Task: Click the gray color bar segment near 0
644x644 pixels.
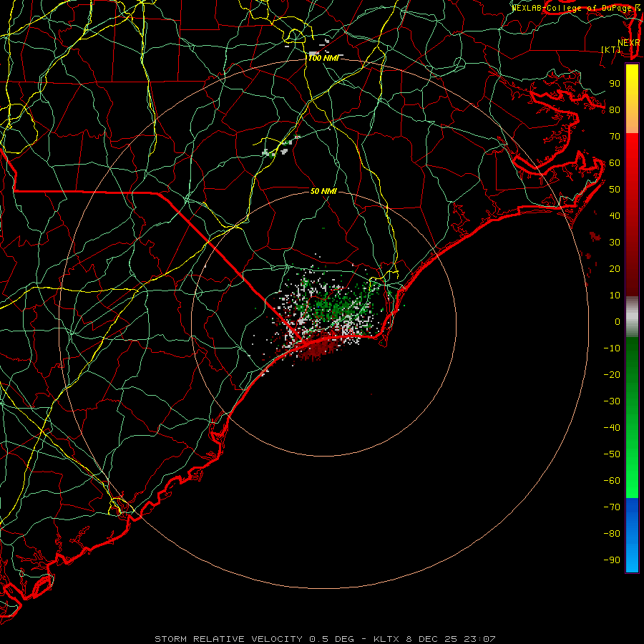Action: tap(632, 316)
